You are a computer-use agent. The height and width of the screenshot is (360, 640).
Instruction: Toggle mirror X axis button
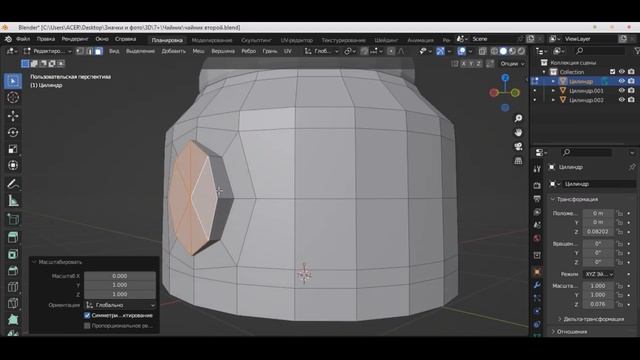tap(464, 64)
